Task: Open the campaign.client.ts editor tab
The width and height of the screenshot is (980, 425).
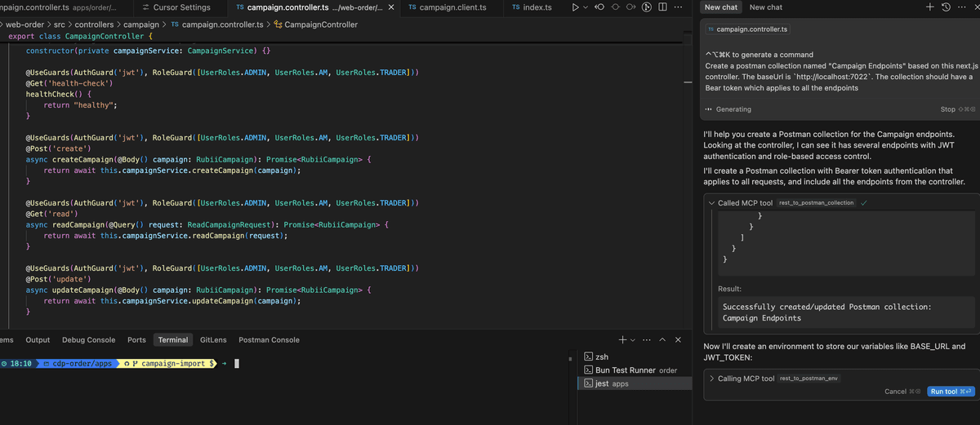Action: pos(447,7)
